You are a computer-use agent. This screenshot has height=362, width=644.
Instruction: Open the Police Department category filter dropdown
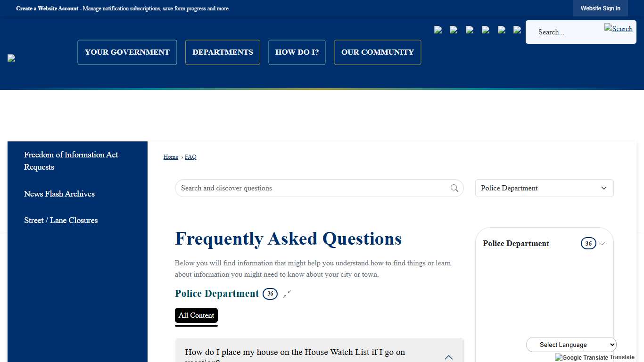click(x=544, y=188)
